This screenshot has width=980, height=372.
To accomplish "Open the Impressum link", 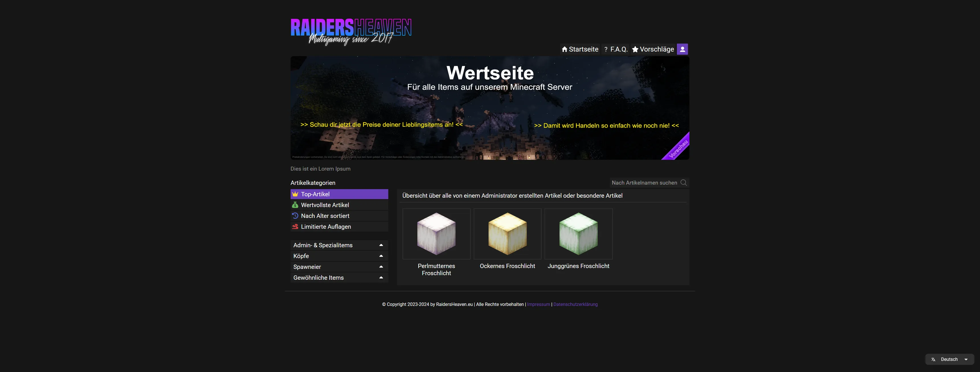I will pos(538,304).
